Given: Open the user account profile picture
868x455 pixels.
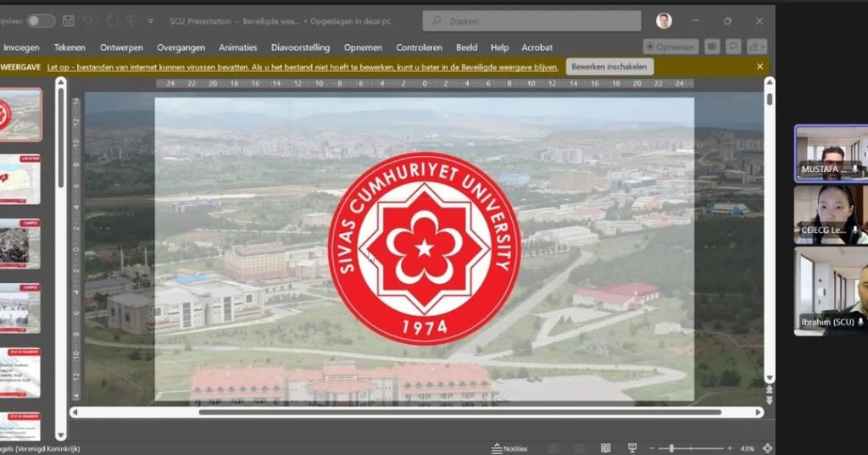Looking at the screenshot, I should tap(664, 21).
